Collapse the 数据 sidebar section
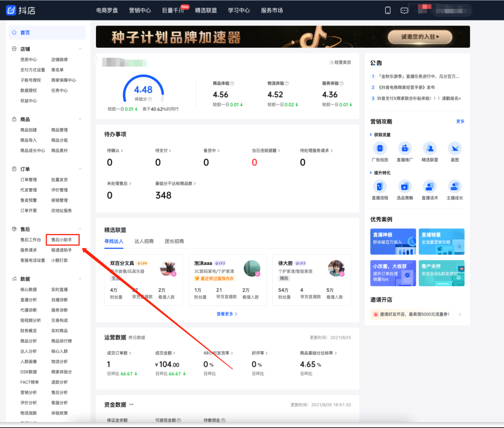 (x=80, y=279)
